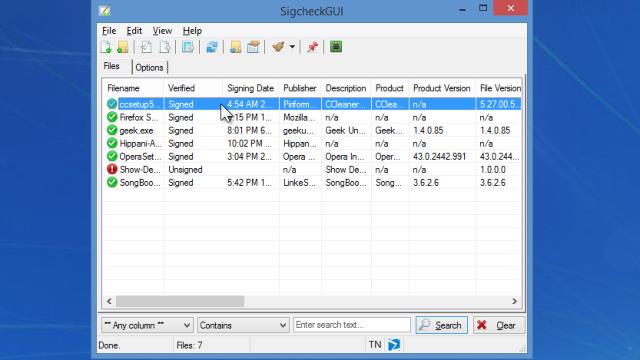Toggle the red pushpin always-on-top icon
640x360 pixels.
click(x=312, y=47)
